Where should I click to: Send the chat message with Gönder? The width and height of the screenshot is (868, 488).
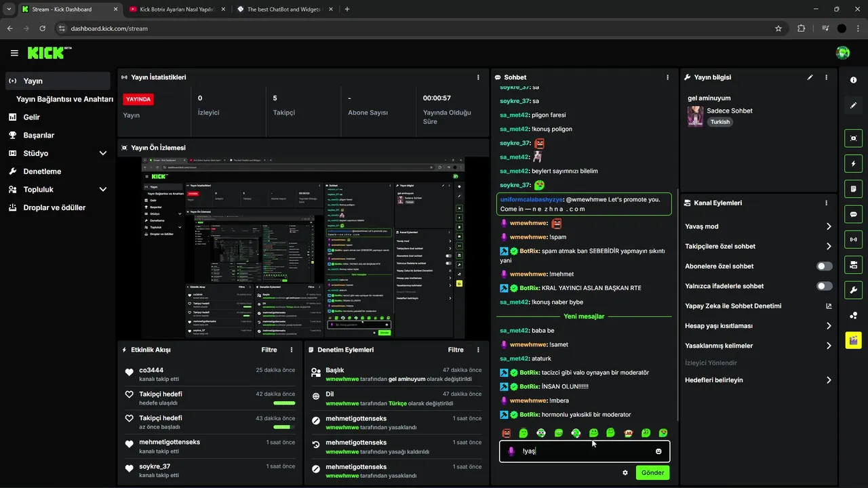coord(652,472)
